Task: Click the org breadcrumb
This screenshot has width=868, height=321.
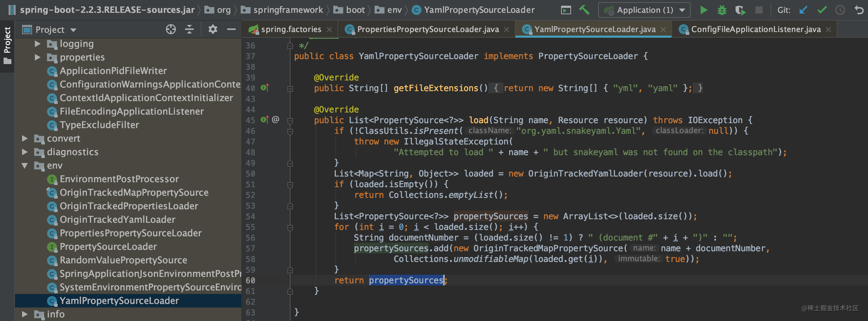Action: [218, 10]
